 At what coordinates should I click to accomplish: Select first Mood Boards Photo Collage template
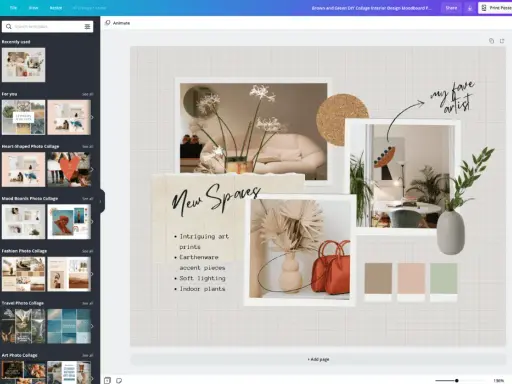click(x=24, y=222)
